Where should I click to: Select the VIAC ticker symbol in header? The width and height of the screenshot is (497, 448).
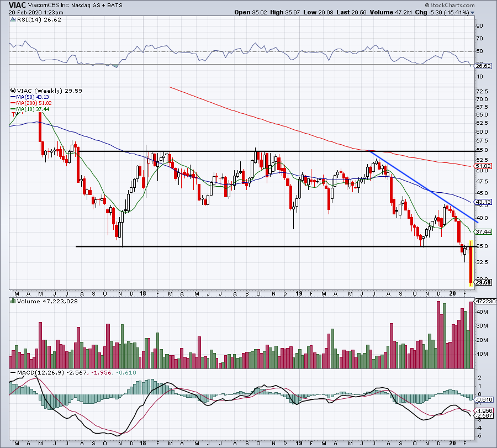click(x=17, y=5)
